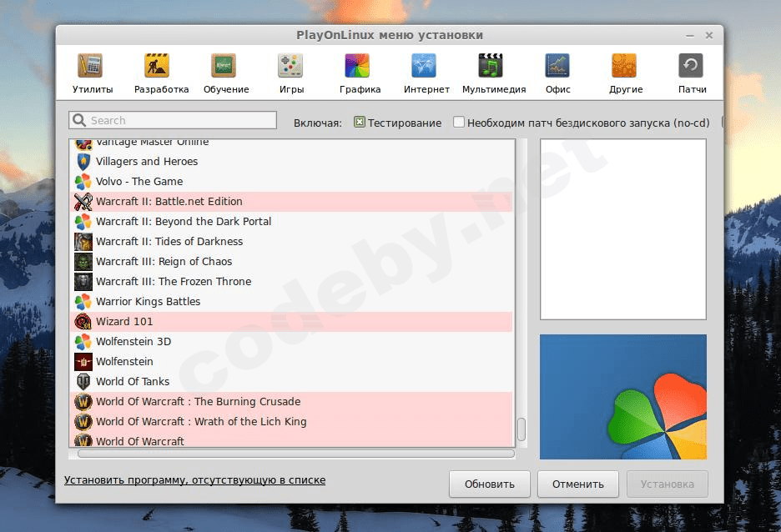This screenshot has height=532, width=781.
Task: Select the Игры gamepad icon
Action: (290, 66)
